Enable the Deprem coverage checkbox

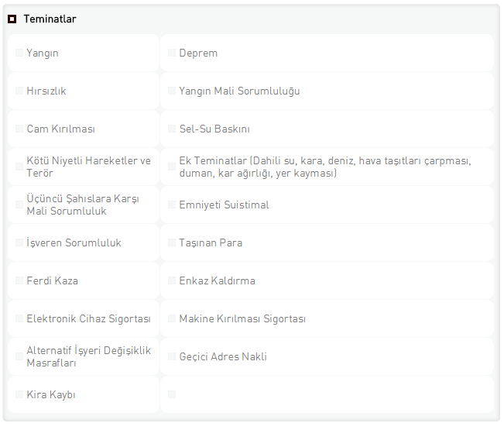point(172,53)
